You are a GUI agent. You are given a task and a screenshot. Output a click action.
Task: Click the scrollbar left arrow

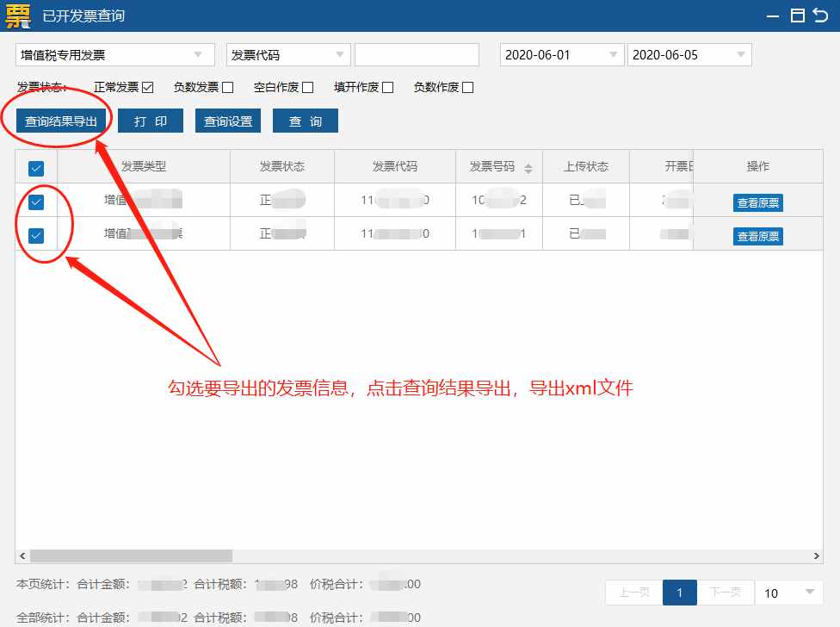(22, 556)
